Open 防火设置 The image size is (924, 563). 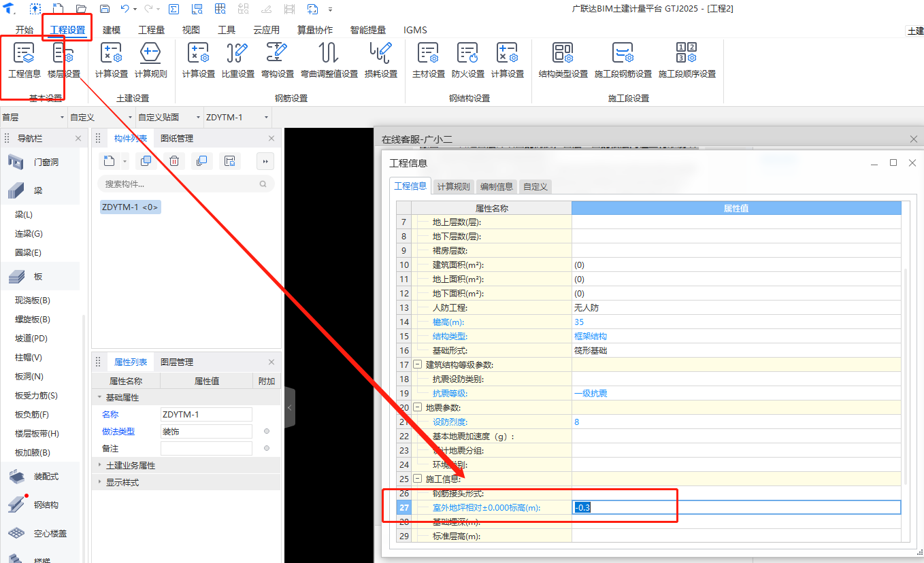point(468,60)
